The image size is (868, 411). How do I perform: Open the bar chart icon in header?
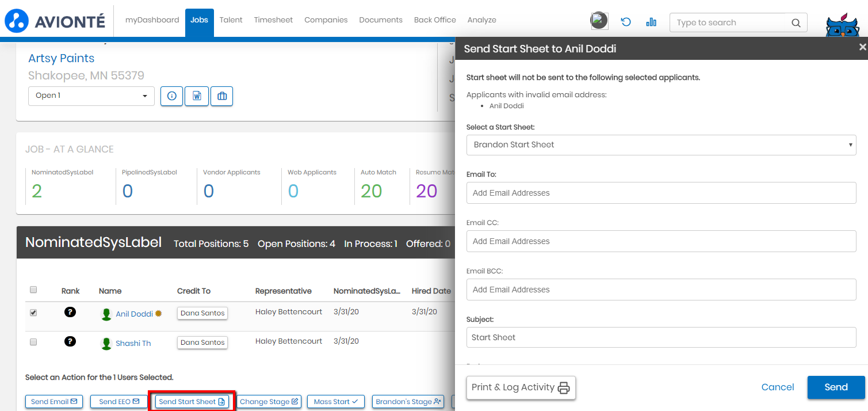pos(651,22)
